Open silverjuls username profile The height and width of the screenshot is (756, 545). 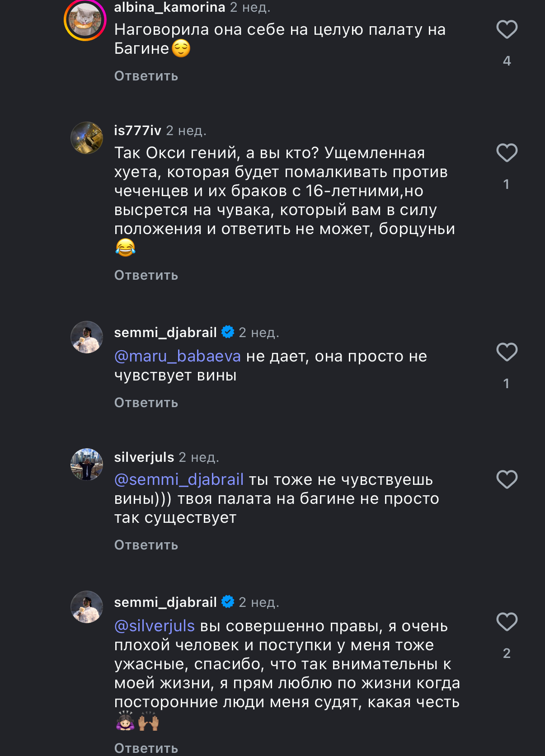point(144,457)
